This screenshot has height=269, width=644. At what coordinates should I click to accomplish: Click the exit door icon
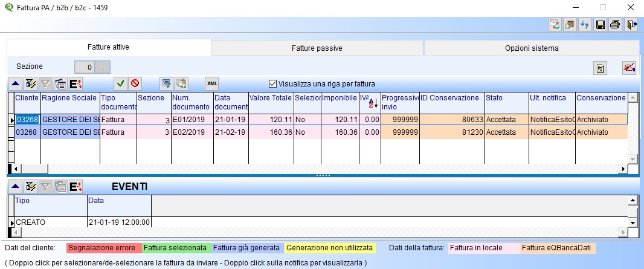(x=631, y=25)
